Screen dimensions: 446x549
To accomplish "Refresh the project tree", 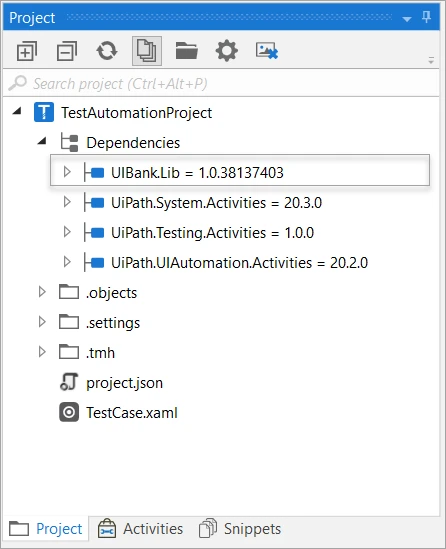I will tap(107, 51).
